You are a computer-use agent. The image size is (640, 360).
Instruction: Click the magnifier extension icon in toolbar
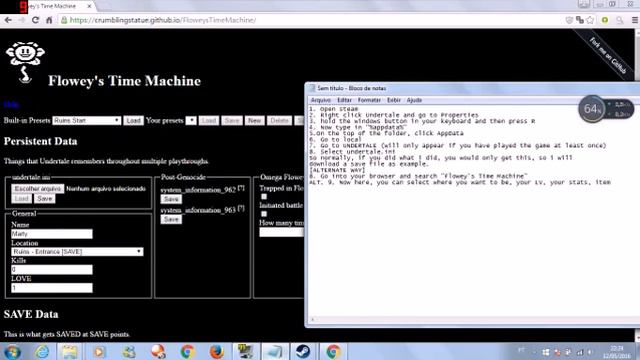620,20
